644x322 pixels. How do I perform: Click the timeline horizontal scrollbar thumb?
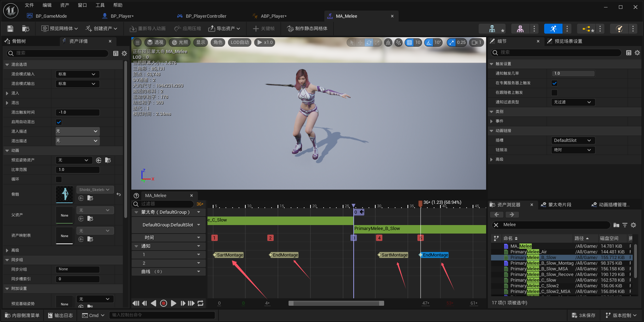click(x=336, y=303)
